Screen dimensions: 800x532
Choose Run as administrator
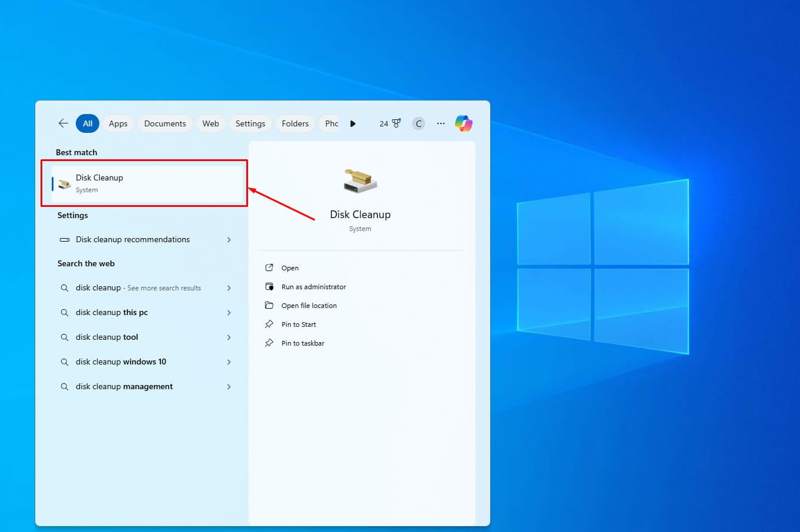pyautogui.click(x=314, y=287)
